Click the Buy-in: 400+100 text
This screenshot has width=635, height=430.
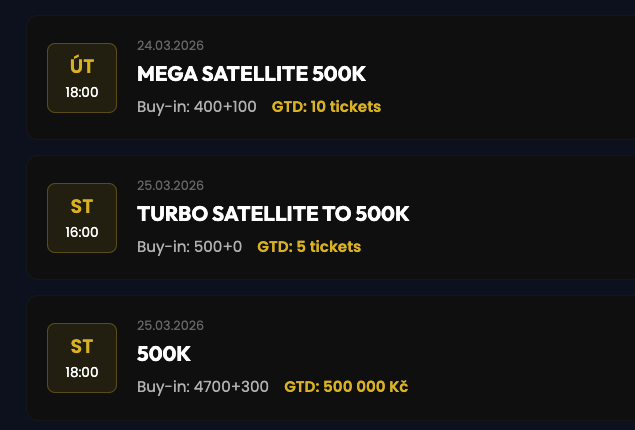[x=197, y=106]
